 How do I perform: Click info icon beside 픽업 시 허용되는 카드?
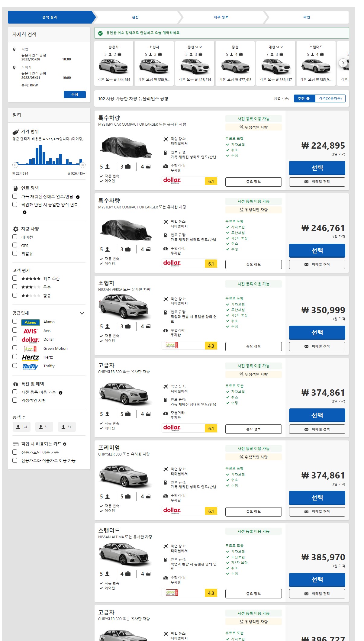coord(65,444)
